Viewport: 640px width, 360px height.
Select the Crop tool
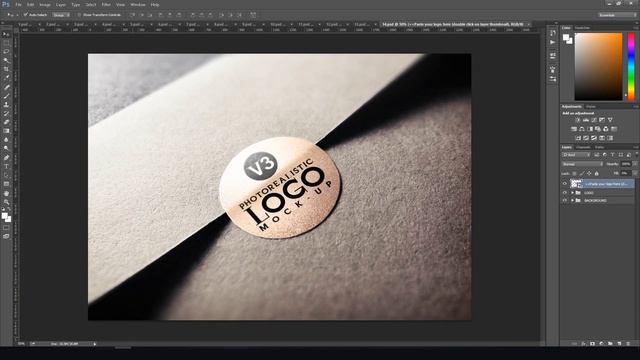coord(6,69)
